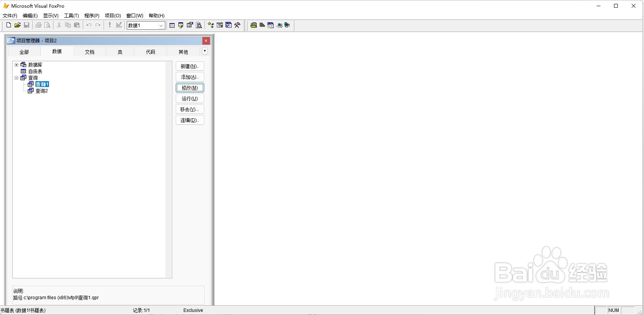644x315 pixels.
Task: Switch to the 其他 tab
Action: pos(183,52)
